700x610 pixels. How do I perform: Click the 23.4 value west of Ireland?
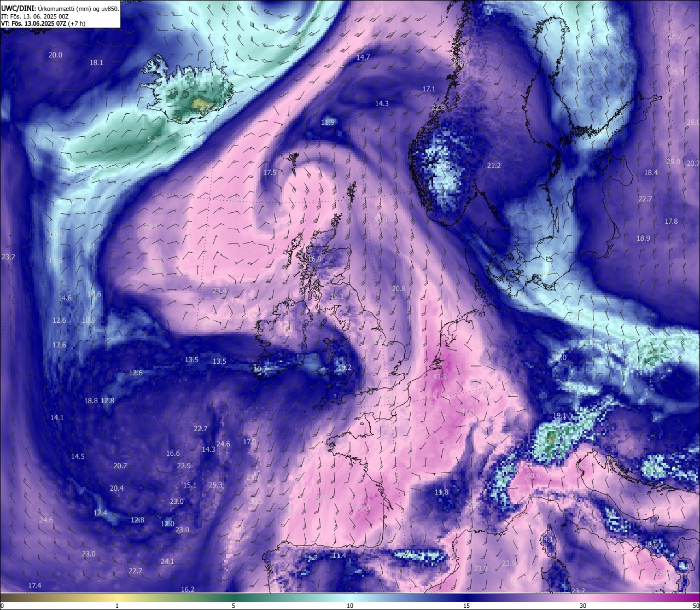[x=219, y=291]
